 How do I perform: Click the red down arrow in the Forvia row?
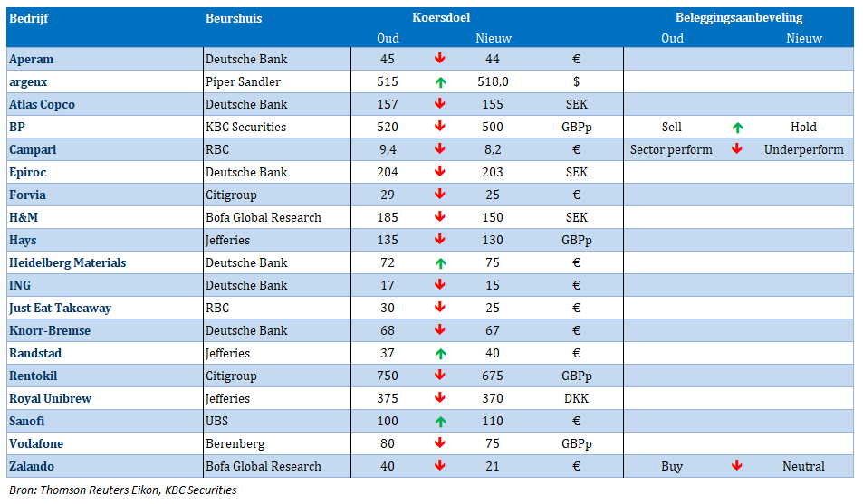440,194
